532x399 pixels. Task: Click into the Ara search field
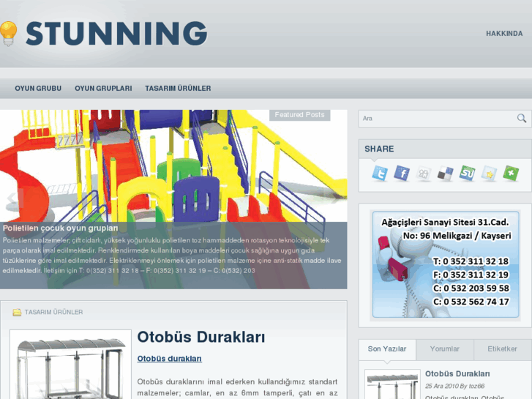(x=438, y=119)
